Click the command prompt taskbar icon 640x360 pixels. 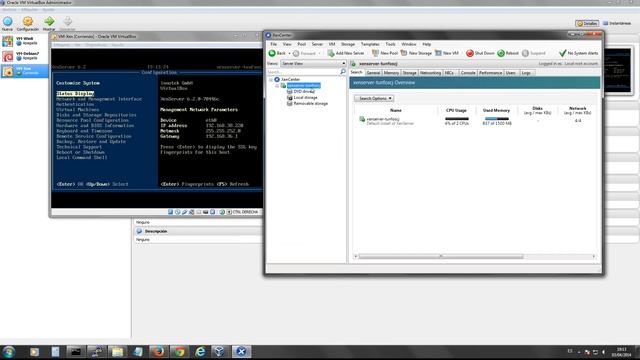point(76,351)
